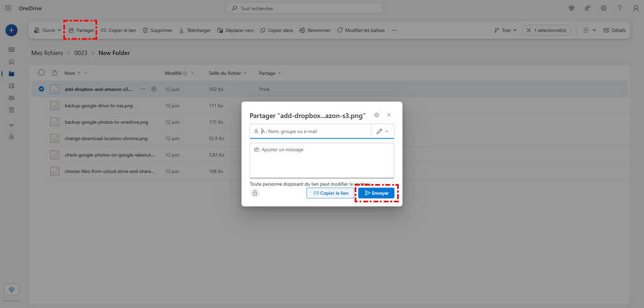This screenshot has height=308, width=644.
Task: Click the lock icon in share dialog
Action: coord(255,193)
